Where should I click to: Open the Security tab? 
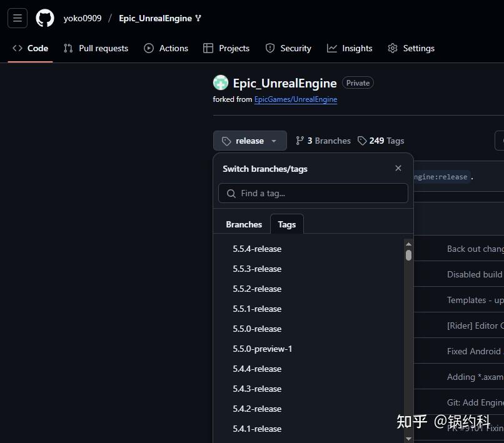click(x=288, y=48)
